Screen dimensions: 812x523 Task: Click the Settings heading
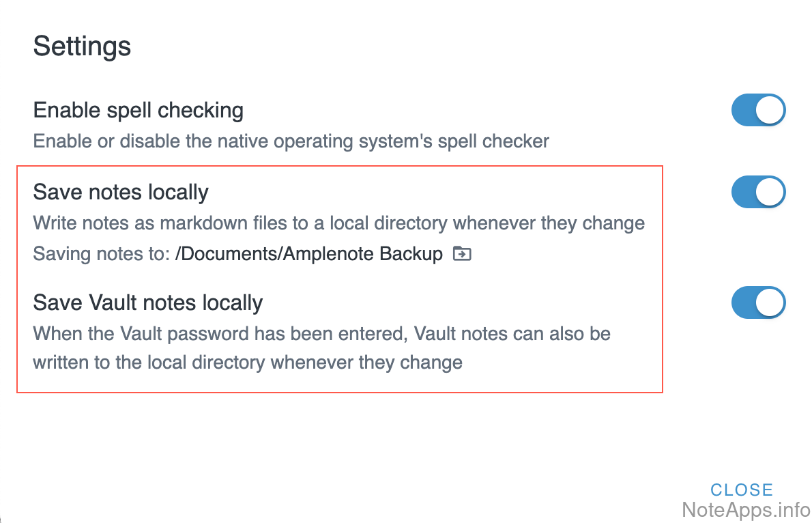click(x=82, y=47)
